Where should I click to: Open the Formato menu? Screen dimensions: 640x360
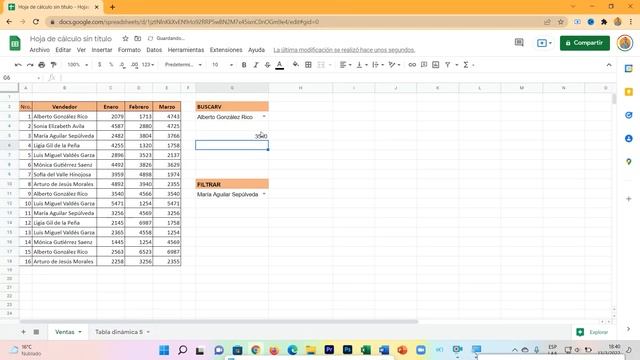(129, 50)
